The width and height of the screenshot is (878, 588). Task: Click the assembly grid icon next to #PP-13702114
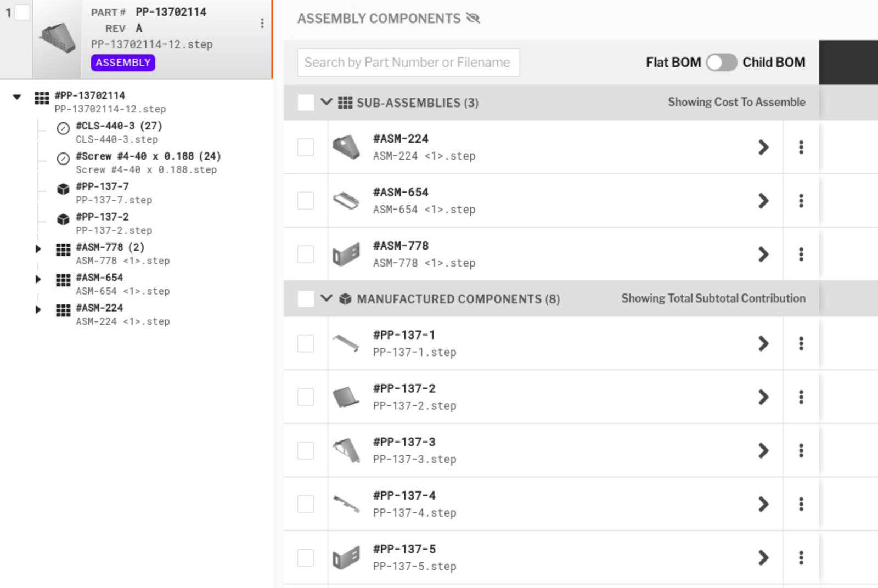click(x=42, y=98)
